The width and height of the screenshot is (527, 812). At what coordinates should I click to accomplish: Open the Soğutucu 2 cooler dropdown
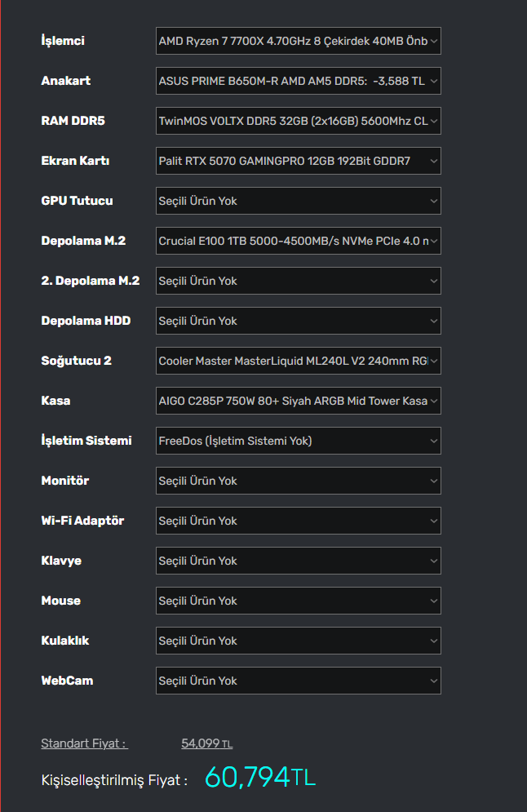(x=298, y=361)
